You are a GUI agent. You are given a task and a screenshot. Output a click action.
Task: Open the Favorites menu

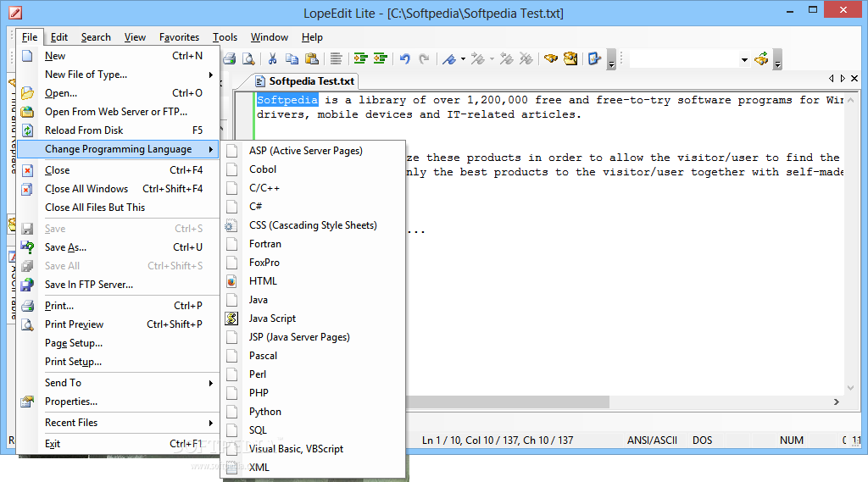(180, 37)
